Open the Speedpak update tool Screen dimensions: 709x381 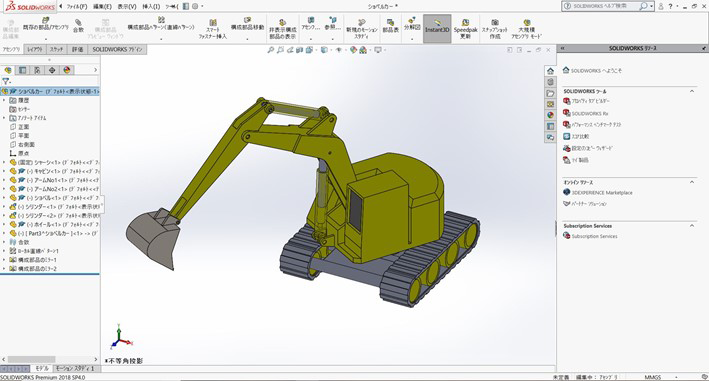(465, 28)
